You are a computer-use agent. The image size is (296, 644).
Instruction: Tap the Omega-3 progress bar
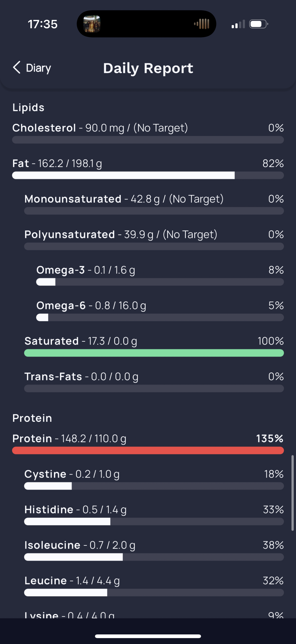(160, 282)
